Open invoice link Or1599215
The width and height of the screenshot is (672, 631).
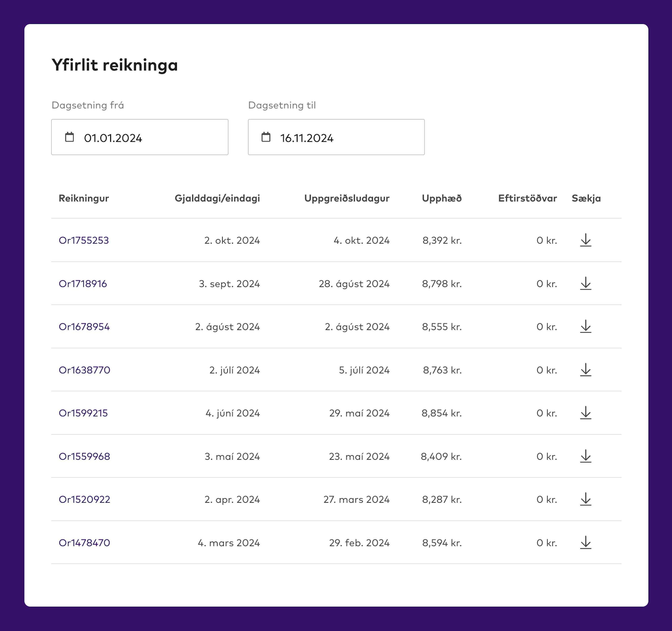(x=83, y=413)
